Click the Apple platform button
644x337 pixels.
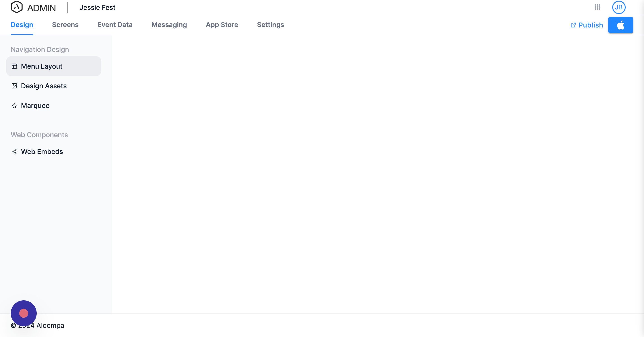coord(620,25)
